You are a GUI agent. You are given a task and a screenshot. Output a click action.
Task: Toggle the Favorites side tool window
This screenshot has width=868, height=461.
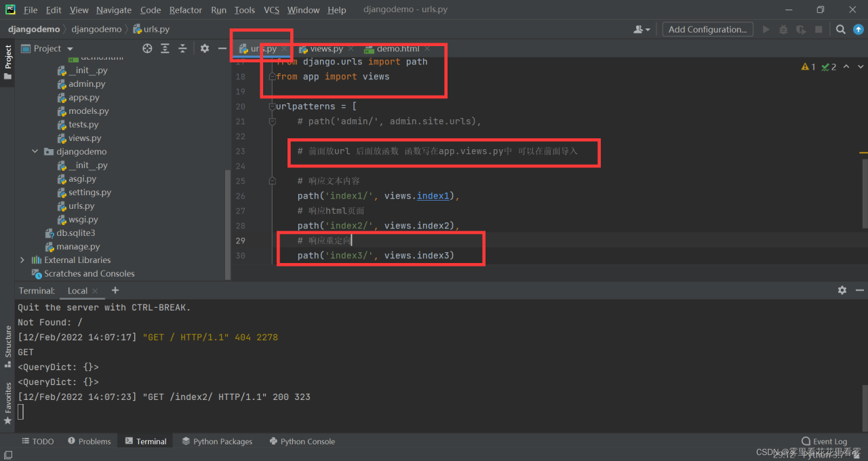pos(8,403)
